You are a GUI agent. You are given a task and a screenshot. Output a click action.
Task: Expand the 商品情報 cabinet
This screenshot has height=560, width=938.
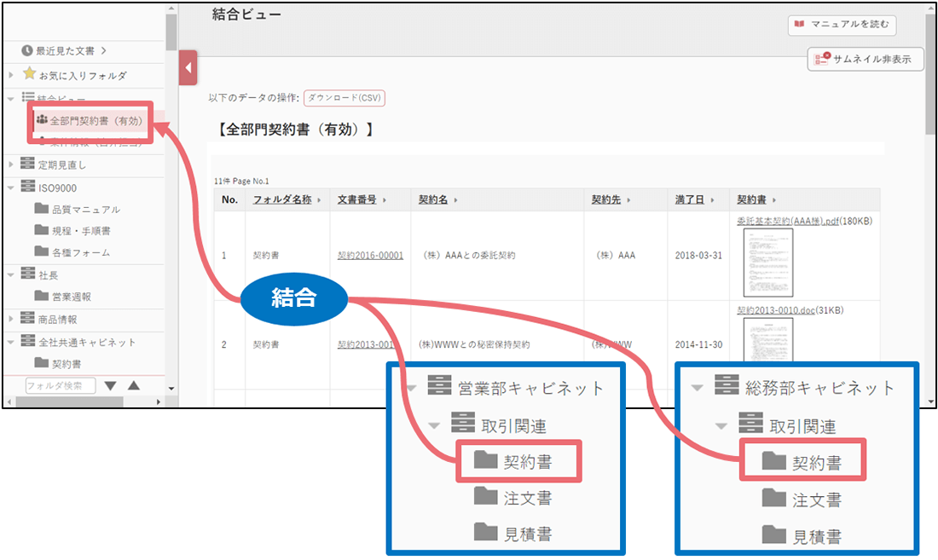tap(11, 319)
